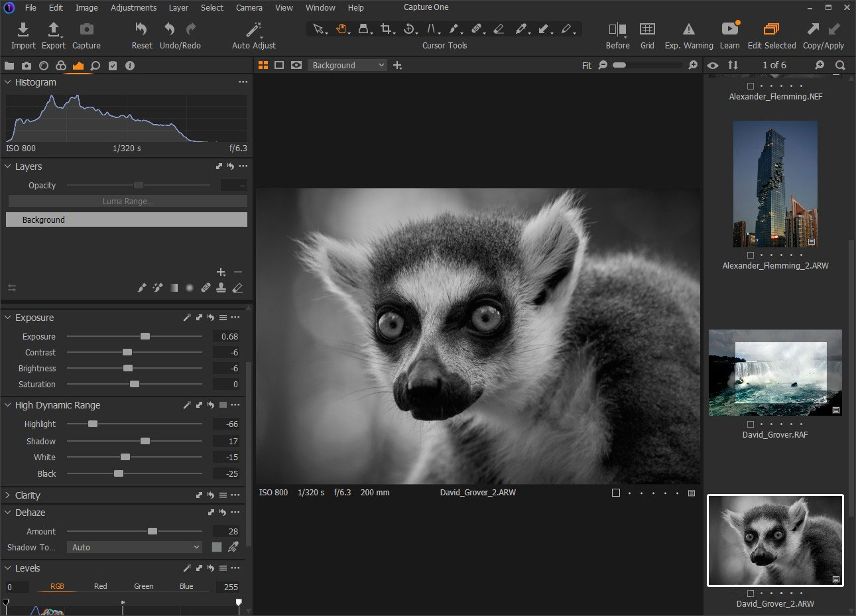This screenshot has height=616, width=856.
Task: Open the Adjustments menu
Action: coord(133,8)
